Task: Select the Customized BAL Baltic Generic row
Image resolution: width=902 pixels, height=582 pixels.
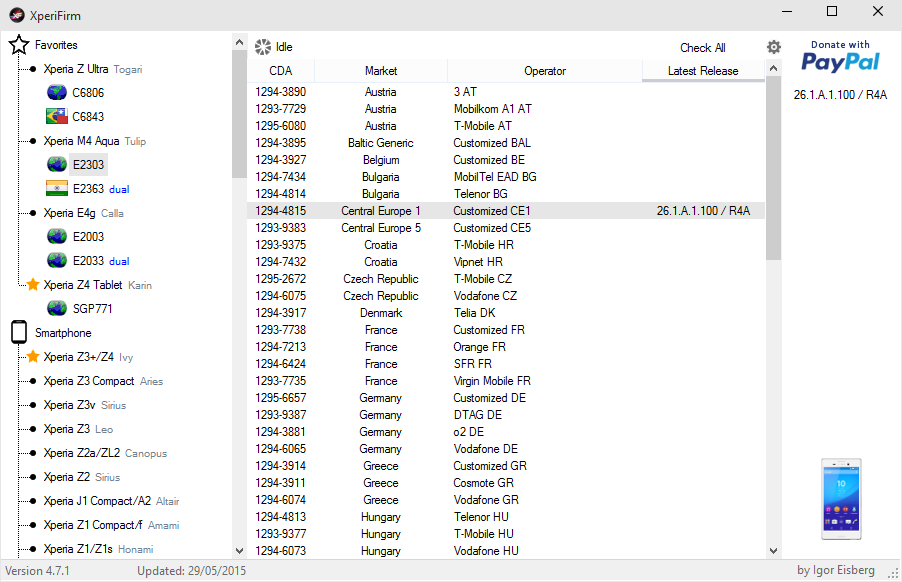Action: click(x=506, y=143)
